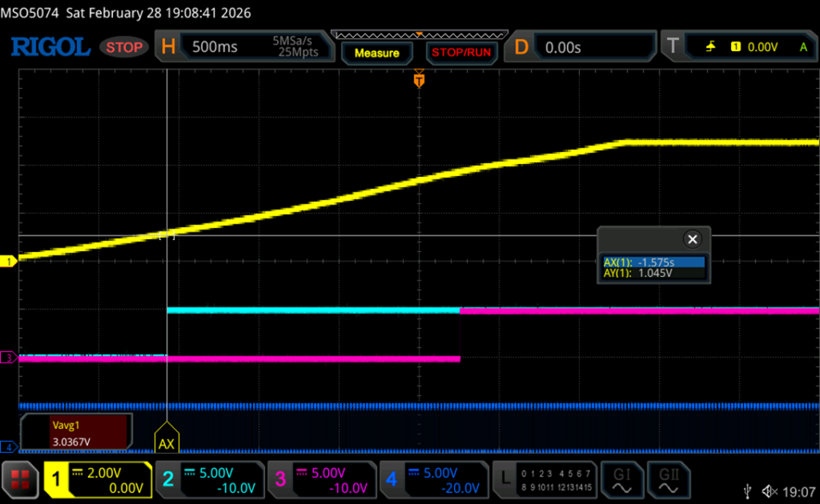This screenshot has height=504, width=820.
Task: Open the trigger T settings panel
Action: [x=738, y=47]
